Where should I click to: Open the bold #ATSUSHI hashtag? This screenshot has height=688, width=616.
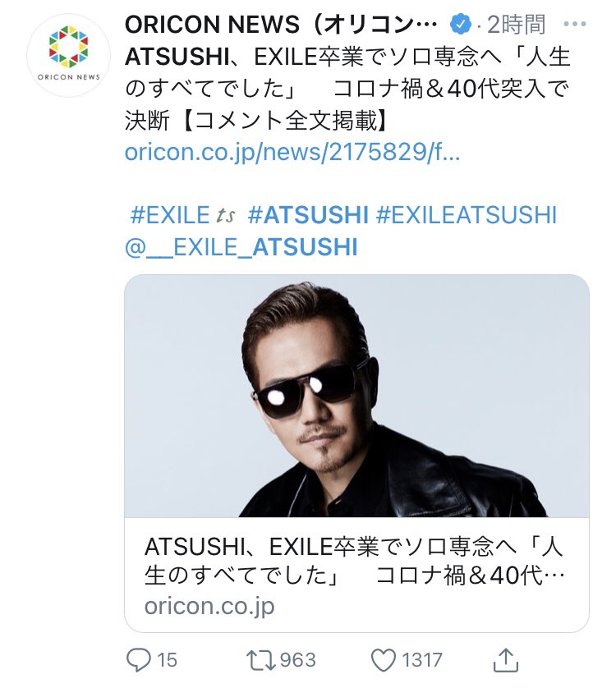click(x=308, y=215)
